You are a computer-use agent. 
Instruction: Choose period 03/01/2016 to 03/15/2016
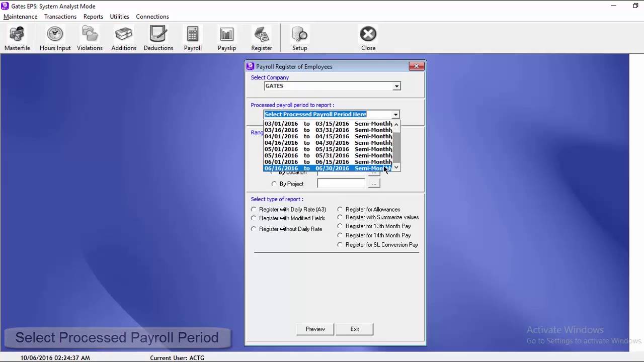point(328,124)
